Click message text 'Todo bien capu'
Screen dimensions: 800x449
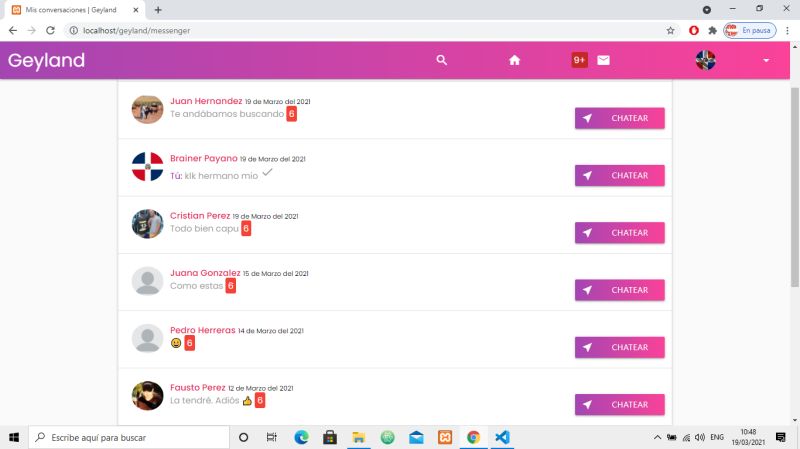(204, 229)
